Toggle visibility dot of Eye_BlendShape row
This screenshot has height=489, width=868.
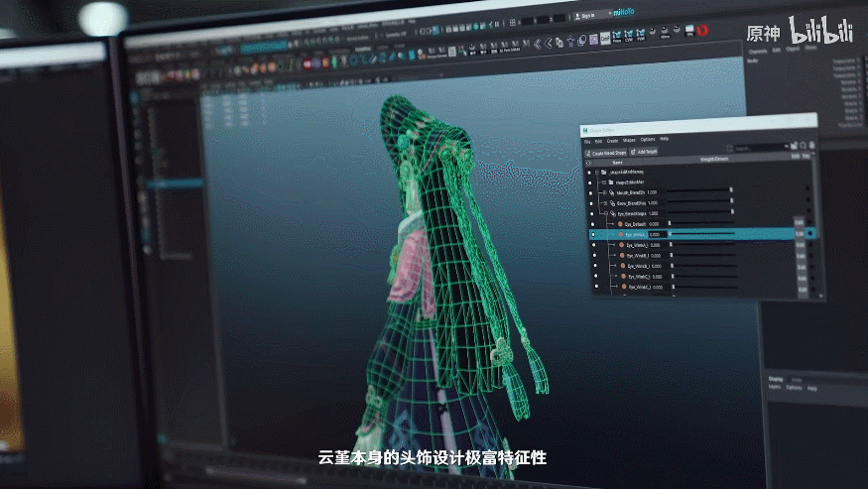(x=592, y=214)
